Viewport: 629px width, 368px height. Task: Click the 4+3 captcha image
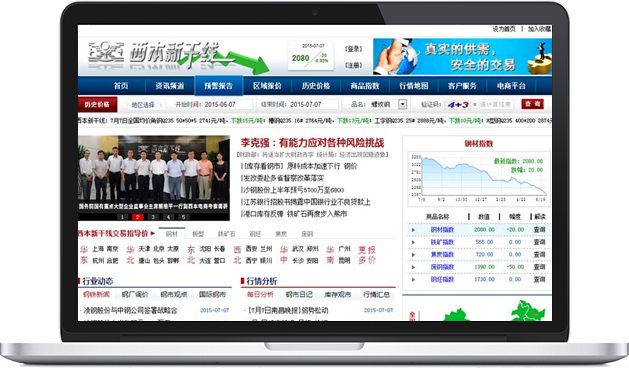click(x=457, y=105)
